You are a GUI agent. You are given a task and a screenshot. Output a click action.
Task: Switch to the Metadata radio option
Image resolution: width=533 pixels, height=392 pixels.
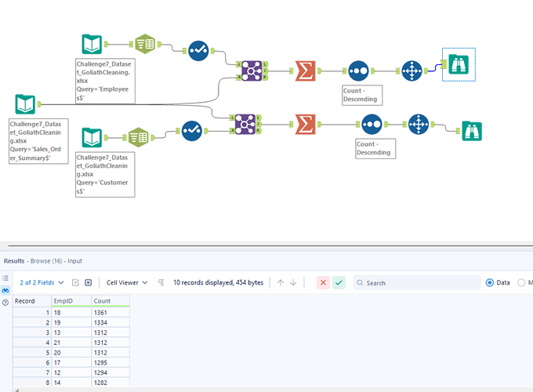coord(522,282)
